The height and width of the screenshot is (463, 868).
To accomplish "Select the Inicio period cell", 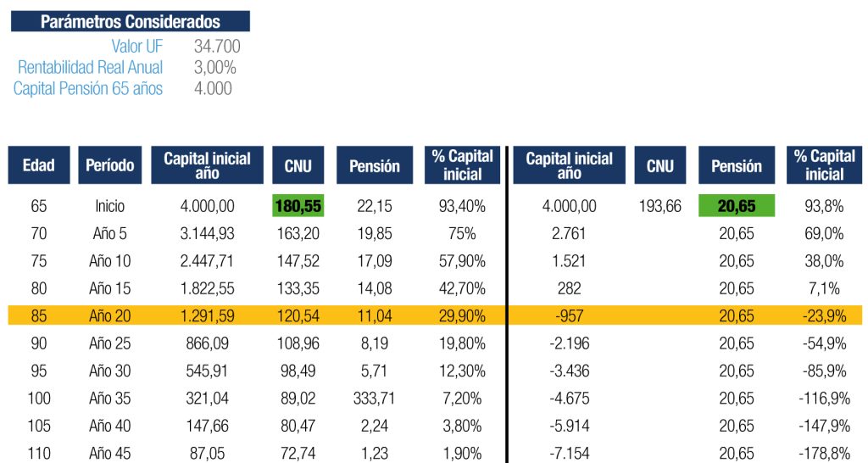I will coord(110,206).
